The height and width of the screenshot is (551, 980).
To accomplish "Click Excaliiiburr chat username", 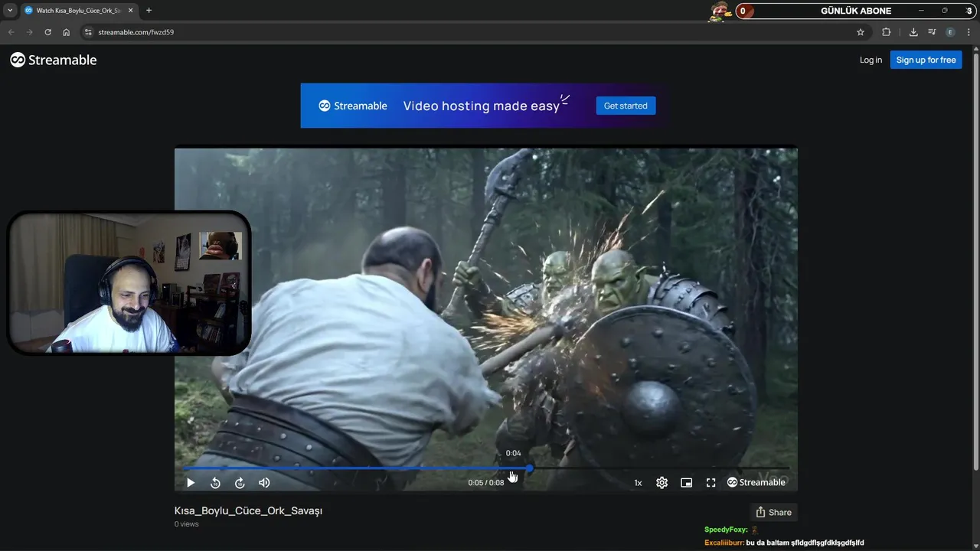I will point(724,543).
